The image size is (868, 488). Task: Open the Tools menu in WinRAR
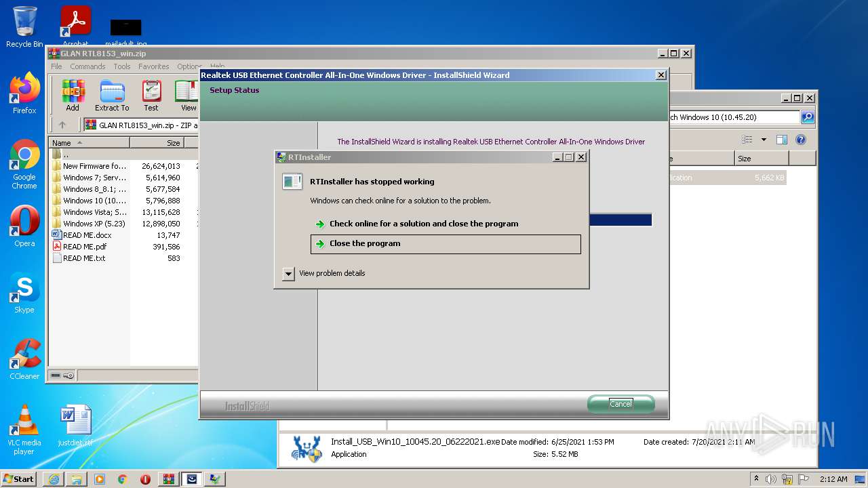pos(122,66)
